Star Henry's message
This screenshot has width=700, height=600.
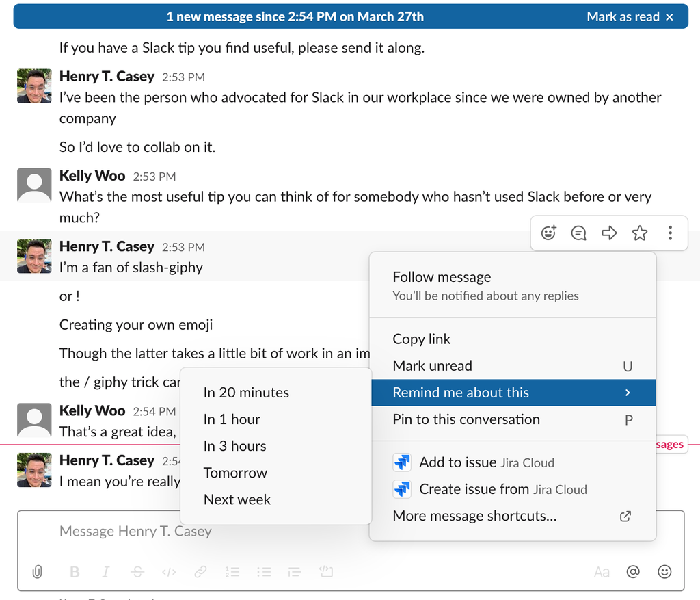[x=640, y=233]
